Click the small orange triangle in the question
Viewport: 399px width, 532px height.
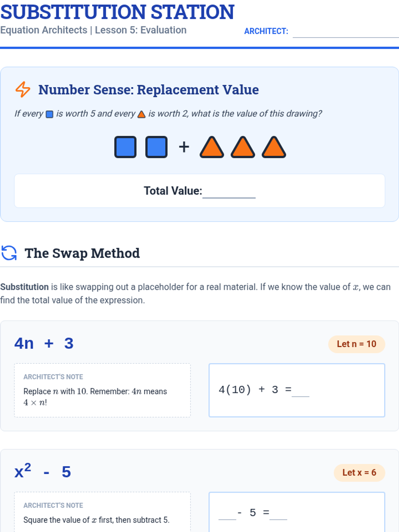pos(142,114)
